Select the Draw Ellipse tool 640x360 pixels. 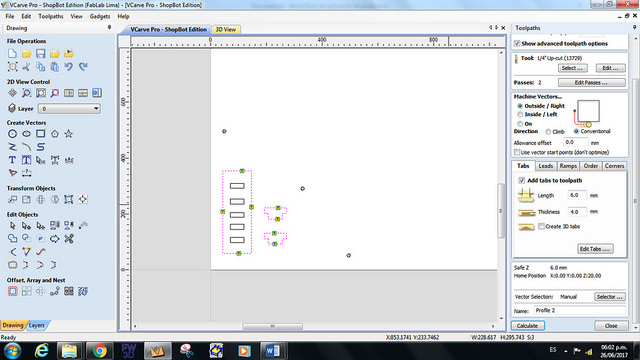[27, 134]
